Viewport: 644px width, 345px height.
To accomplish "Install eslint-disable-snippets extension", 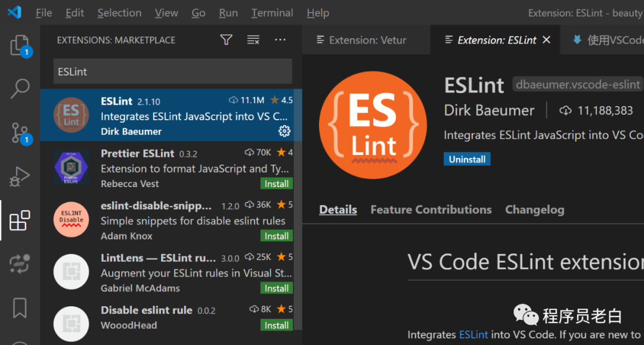I will click(277, 236).
